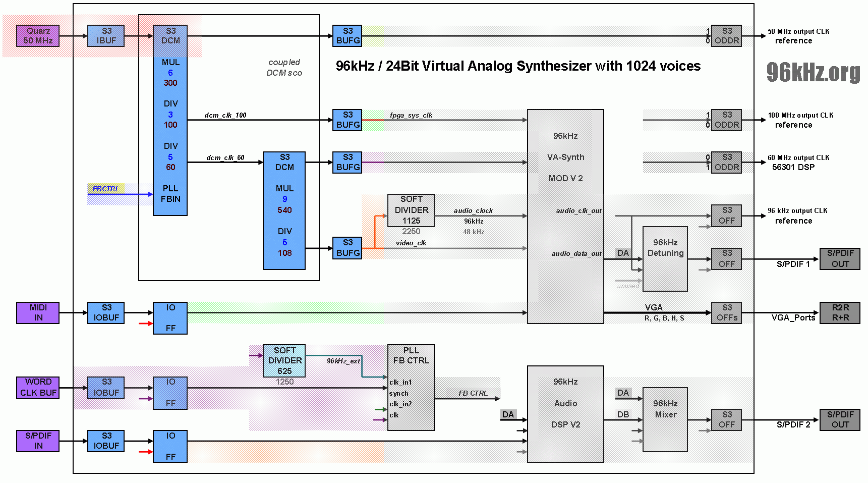Select the S/PDIF OUT block for S/PDIF 2
Image resolution: width=868 pixels, height=483 pixels.
coord(840,419)
